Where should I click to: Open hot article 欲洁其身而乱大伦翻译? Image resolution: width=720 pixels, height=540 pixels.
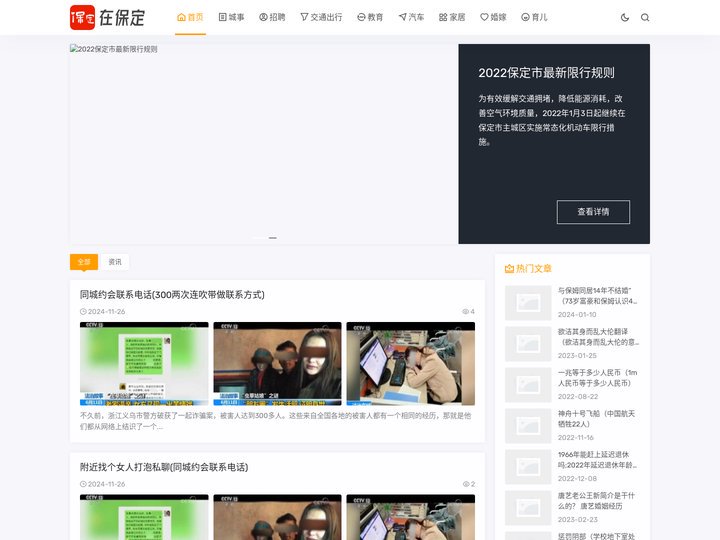pos(597,337)
